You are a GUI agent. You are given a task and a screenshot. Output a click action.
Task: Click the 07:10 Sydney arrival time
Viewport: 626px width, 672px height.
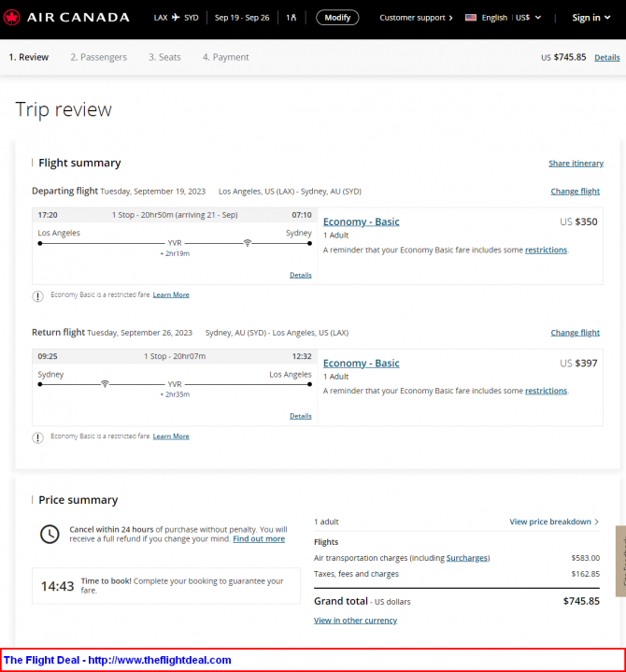302,215
